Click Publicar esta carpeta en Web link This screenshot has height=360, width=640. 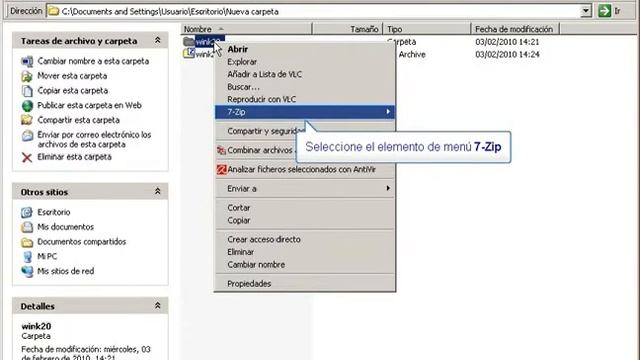coord(89,105)
